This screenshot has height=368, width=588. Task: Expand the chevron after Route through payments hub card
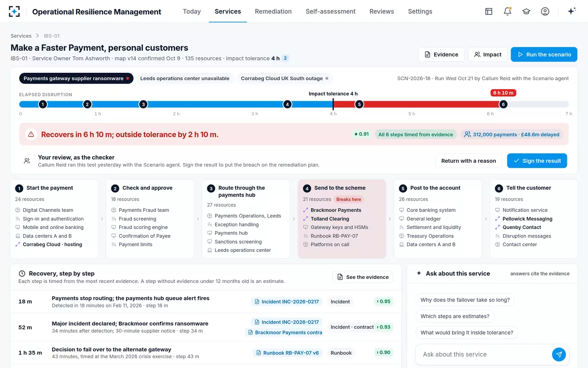[x=294, y=219]
